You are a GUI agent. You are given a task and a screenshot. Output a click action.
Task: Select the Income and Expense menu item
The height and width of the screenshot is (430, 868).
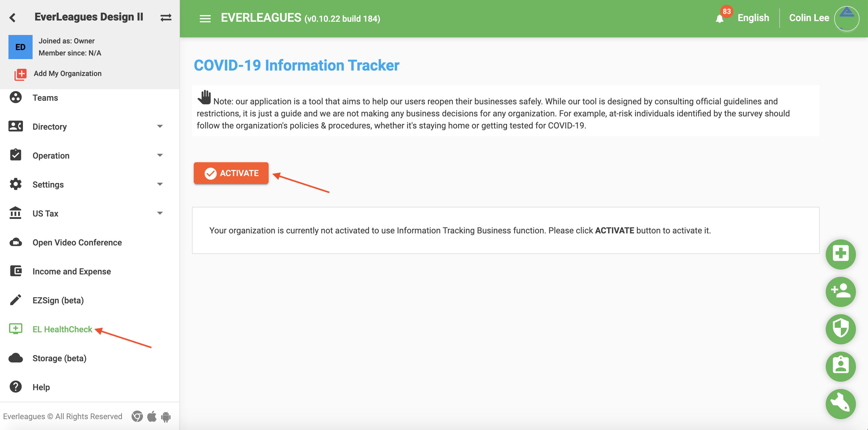72,271
